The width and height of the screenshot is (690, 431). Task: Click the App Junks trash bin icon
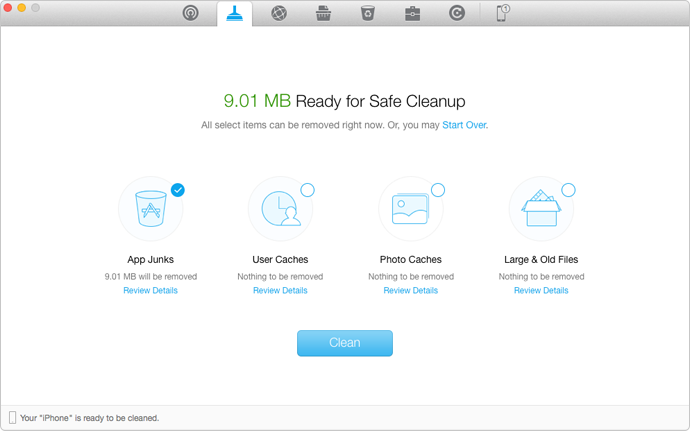(150, 209)
